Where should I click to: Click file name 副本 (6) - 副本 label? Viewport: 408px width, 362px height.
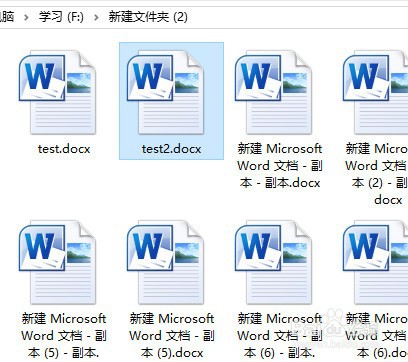point(280,336)
